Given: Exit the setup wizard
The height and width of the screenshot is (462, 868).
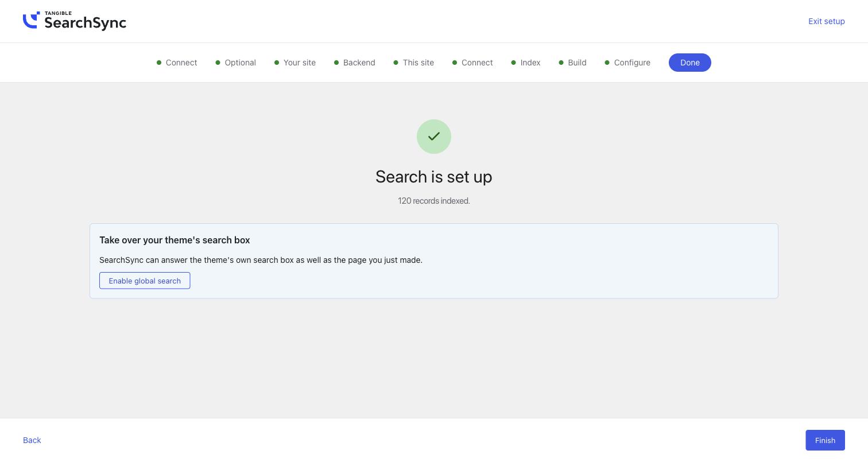Looking at the screenshot, I should (x=826, y=21).
